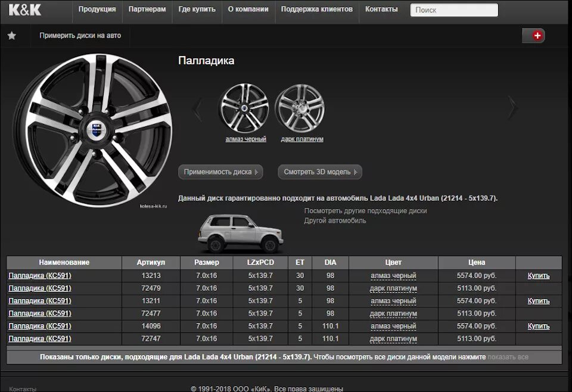Click the Артикул column header
Screen dimensions: 572x392
click(x=151, y=262)
